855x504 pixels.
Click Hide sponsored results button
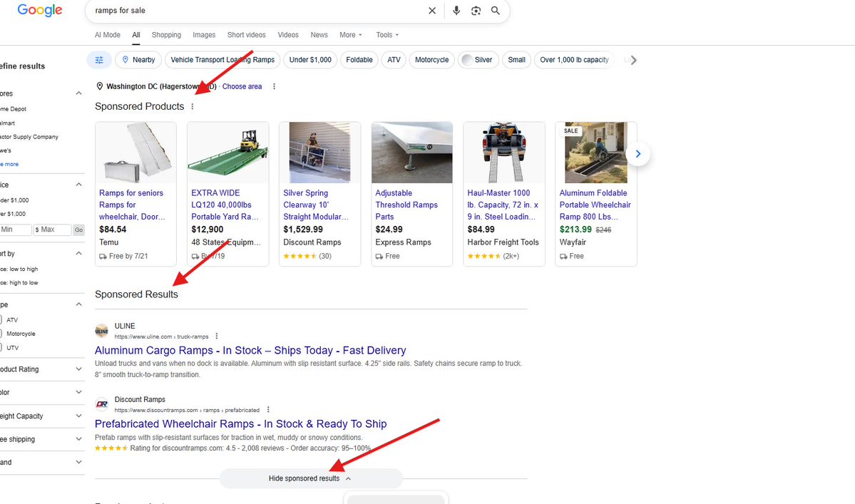tap(311, 478)
